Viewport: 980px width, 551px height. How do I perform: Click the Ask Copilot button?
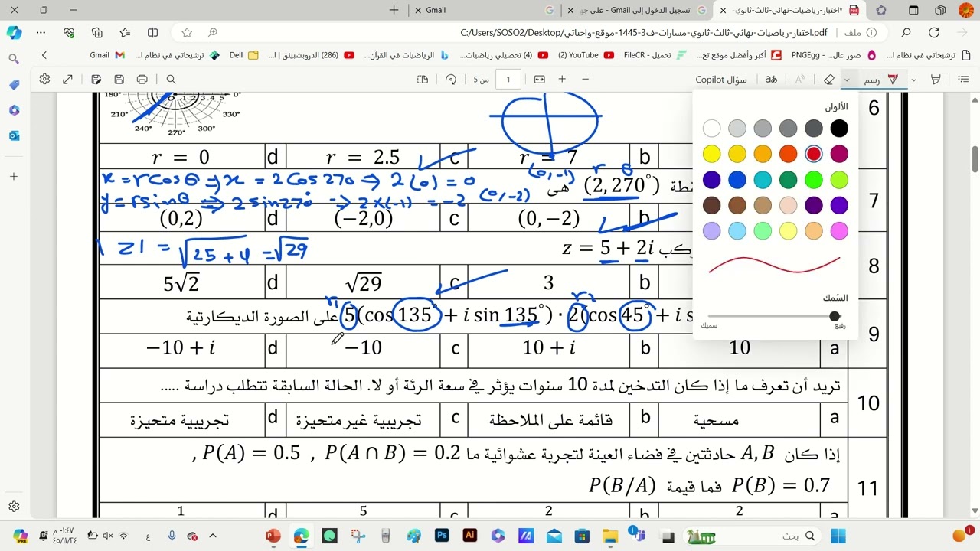(x=721, y=80)
